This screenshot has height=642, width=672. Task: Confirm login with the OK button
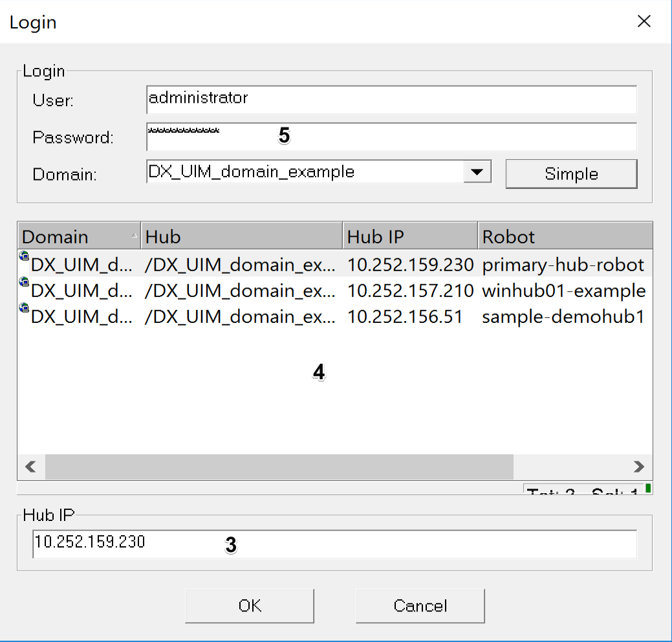[x=250, y=606]
